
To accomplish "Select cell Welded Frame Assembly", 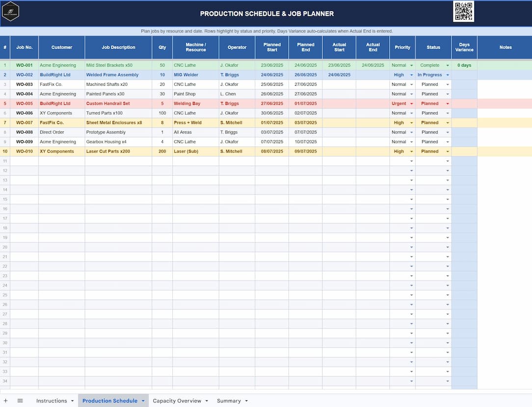I will (118, 75).
